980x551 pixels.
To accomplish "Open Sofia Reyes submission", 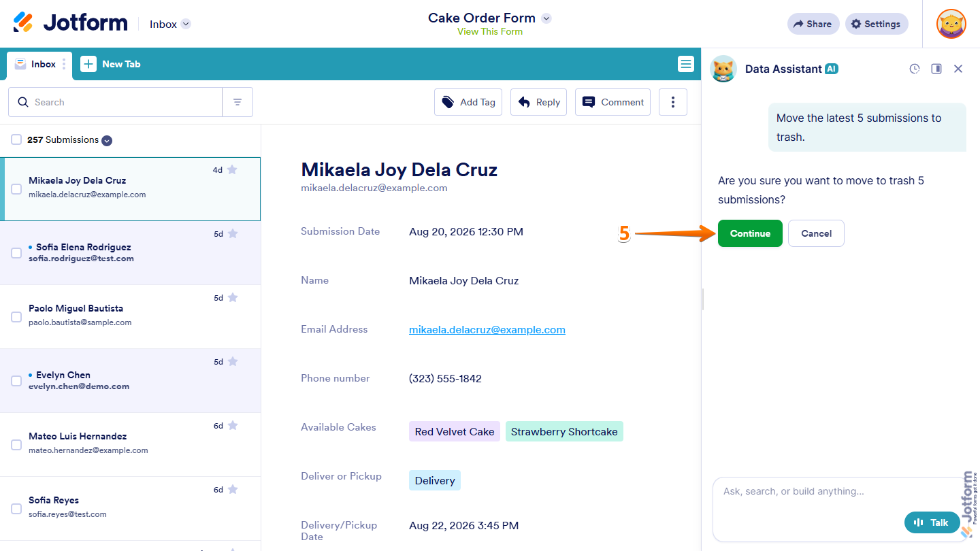I will [130, 509].
